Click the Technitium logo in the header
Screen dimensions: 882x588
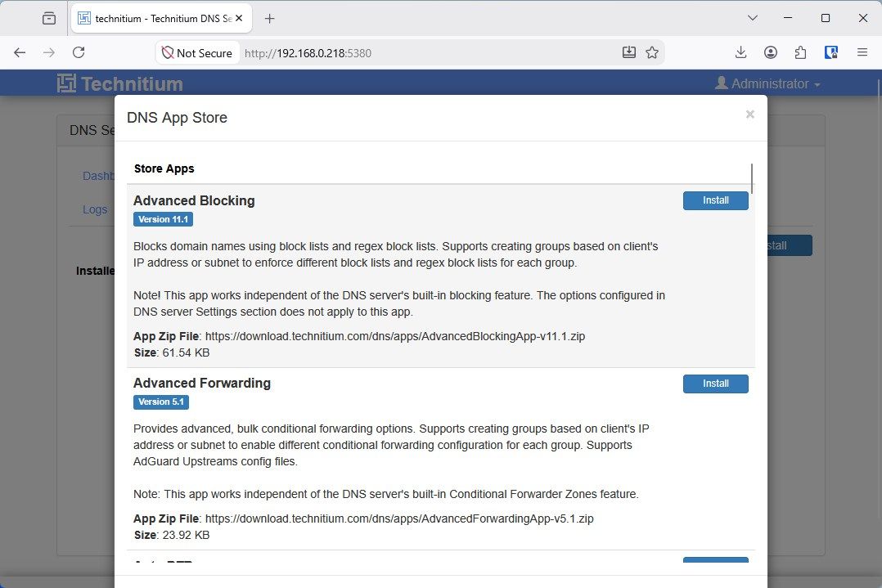[119, 83]
